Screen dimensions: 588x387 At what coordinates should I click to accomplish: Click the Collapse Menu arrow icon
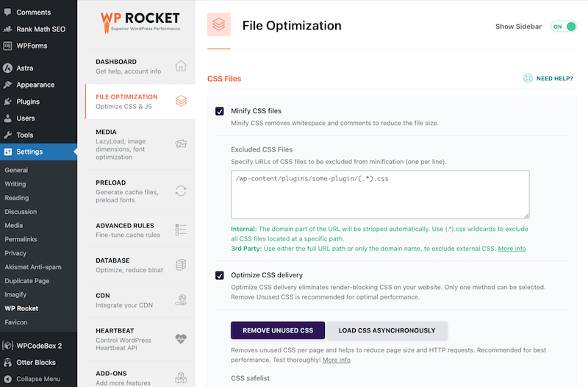pos(7,379)
